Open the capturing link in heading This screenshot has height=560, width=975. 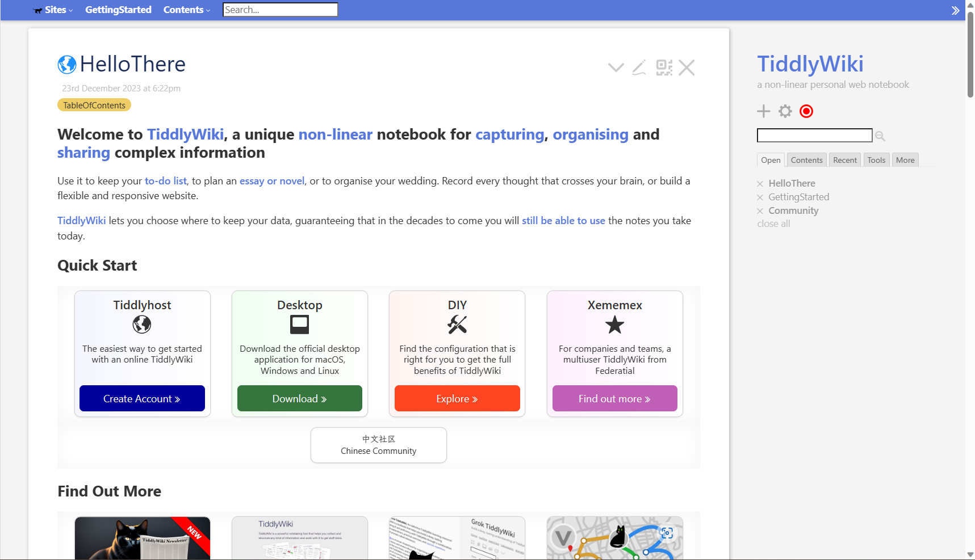(510, 134)
